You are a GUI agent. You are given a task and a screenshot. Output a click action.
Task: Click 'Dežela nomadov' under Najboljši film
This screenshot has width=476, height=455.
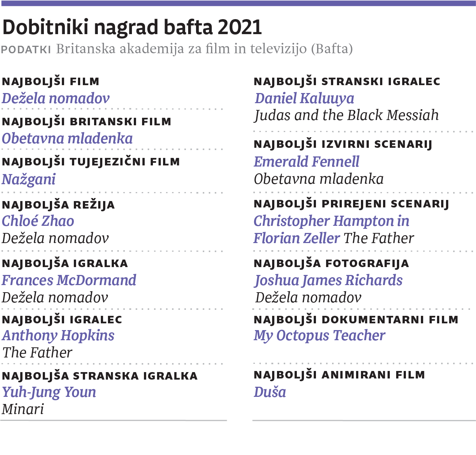click(55, 98)
